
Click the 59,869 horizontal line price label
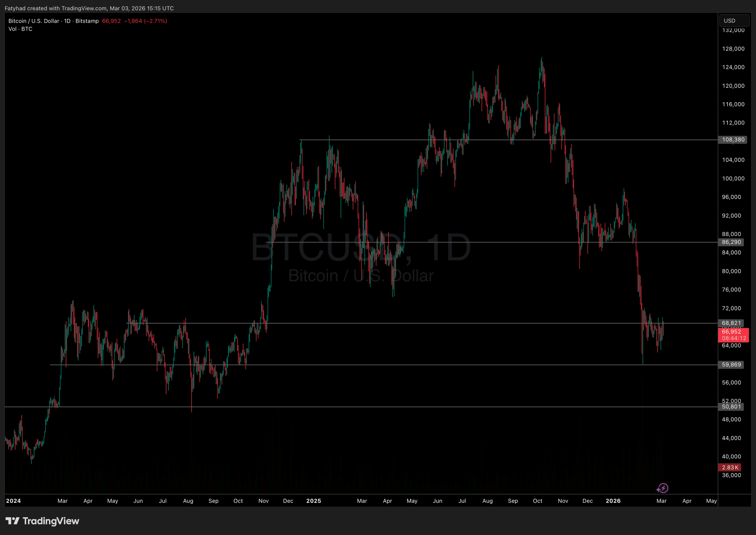point(731,365)
